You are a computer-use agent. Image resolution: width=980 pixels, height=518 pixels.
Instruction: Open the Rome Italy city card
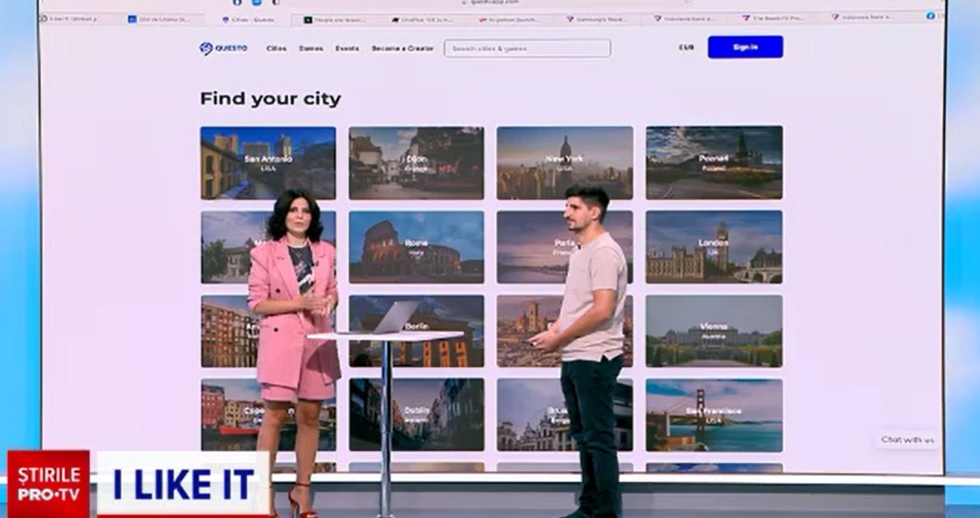(416, 247)
